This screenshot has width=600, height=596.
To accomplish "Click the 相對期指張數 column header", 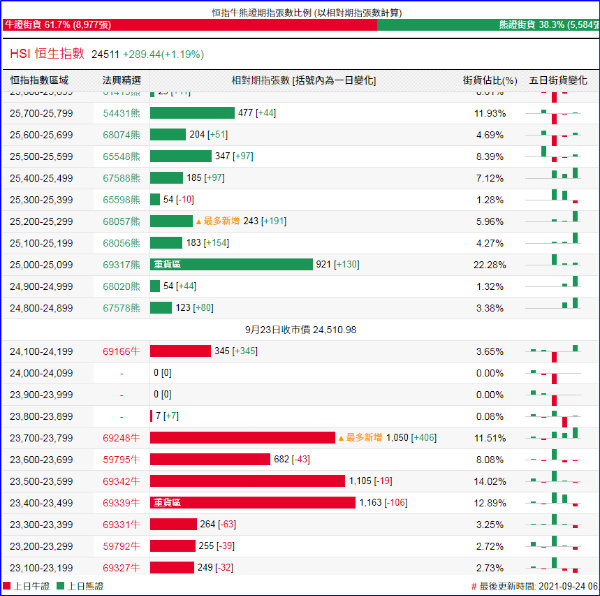I will pos(304,80).
